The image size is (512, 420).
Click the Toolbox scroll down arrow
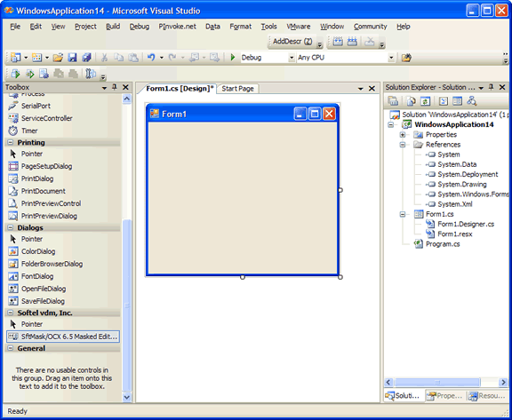[x=127, y=397]
